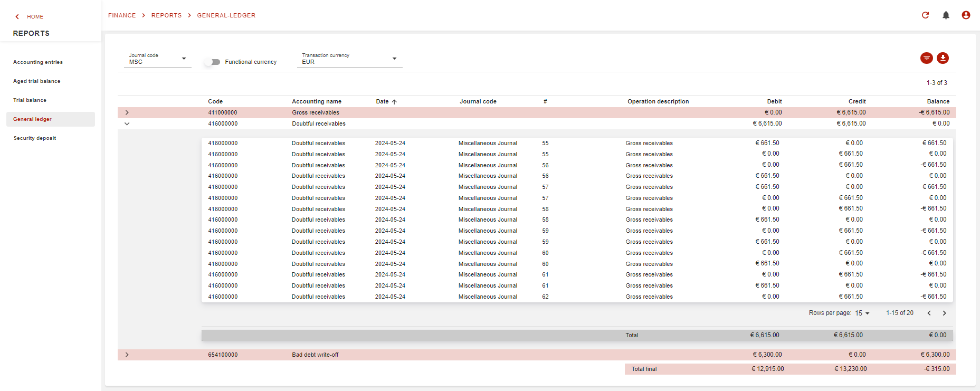Toggle the Functional currency switch
Viewport: 980px width, 391px height.
pos(213,62)
